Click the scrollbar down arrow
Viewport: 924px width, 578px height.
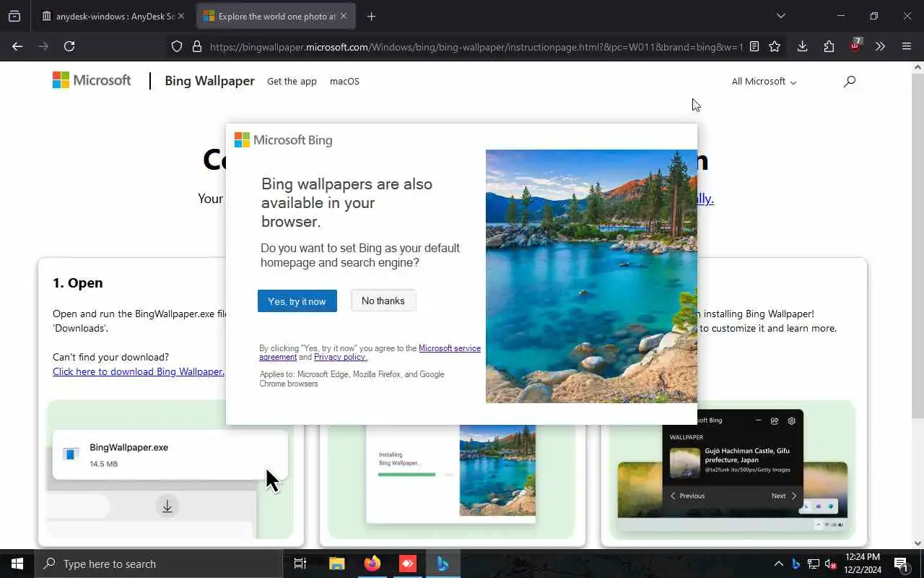(918, 543)
